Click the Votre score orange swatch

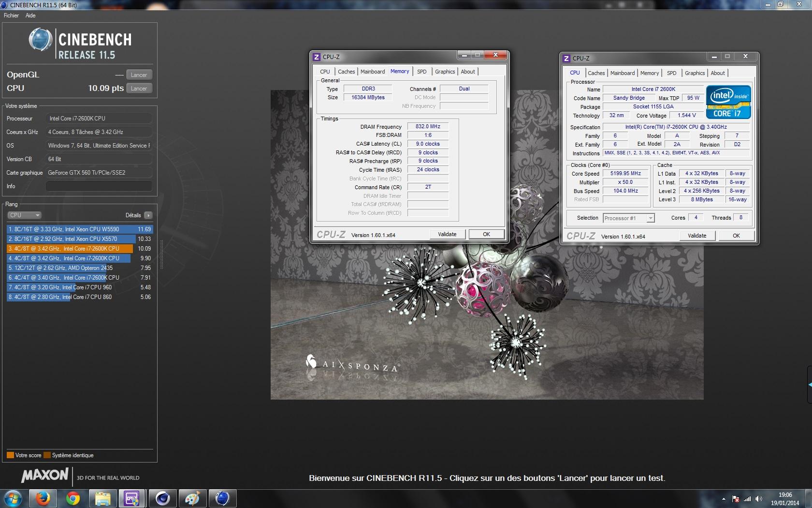(10, 455)
